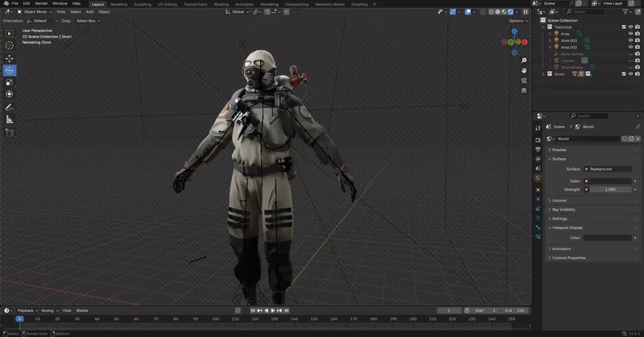Image resolution: width=644 pixels, height=337 pixels.
Task: Select the Select Box tool in toolbar
Action: click(10, 33)
